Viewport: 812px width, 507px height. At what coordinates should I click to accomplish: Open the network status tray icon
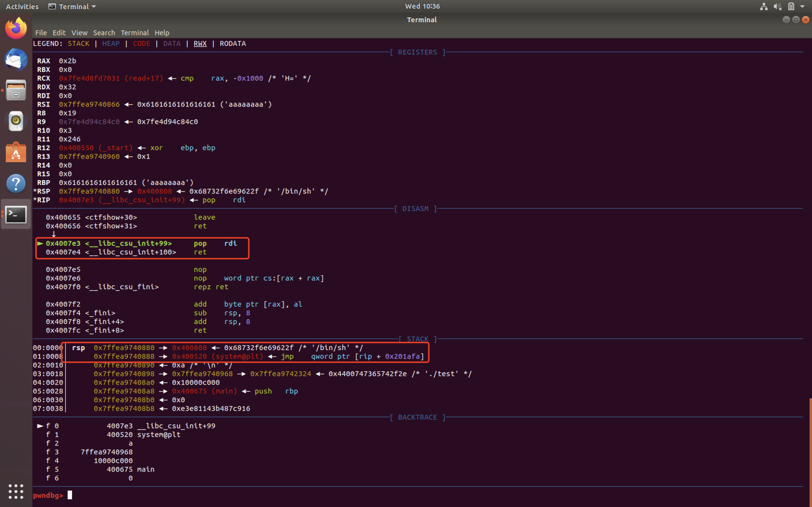click(x=764, y=6)
